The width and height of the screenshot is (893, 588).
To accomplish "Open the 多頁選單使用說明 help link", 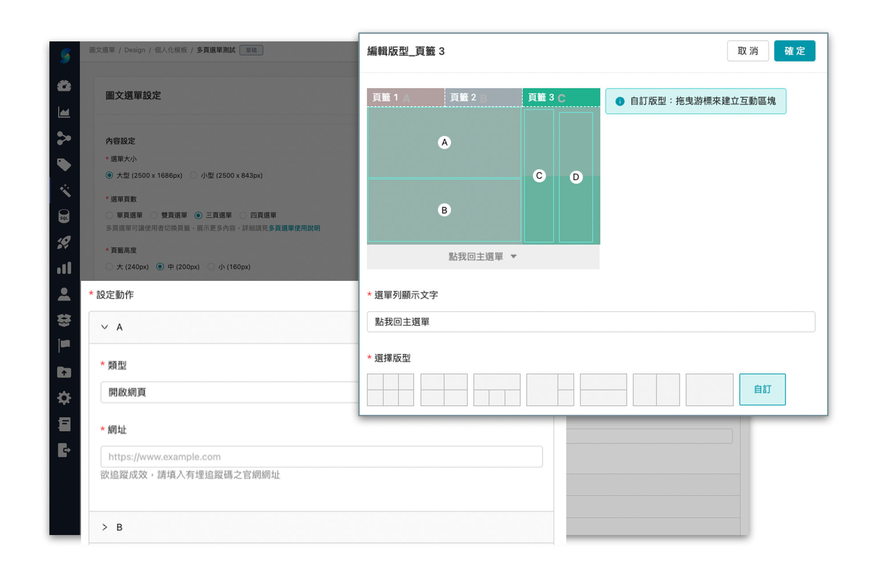I will [294, 228].
